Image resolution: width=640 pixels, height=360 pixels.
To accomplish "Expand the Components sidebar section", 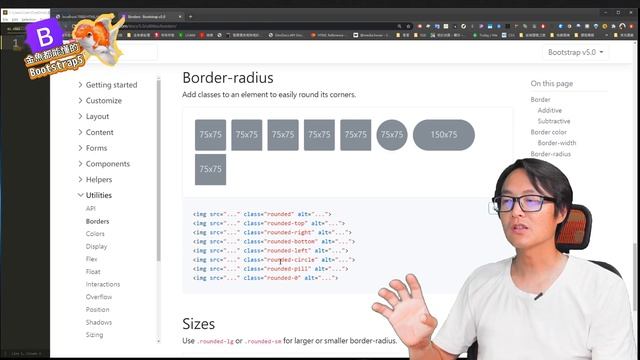I will pyautogui.click(x=104, y=164).
